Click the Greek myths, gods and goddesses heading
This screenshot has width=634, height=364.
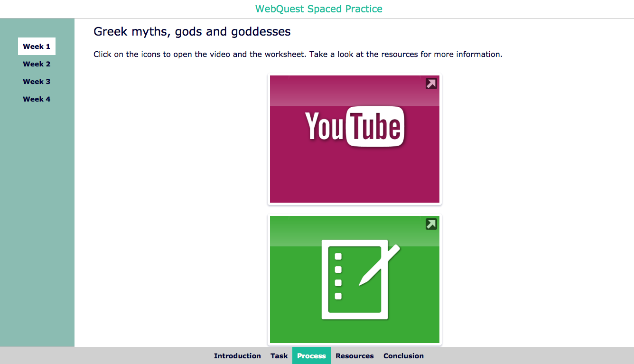click(192, 32)
